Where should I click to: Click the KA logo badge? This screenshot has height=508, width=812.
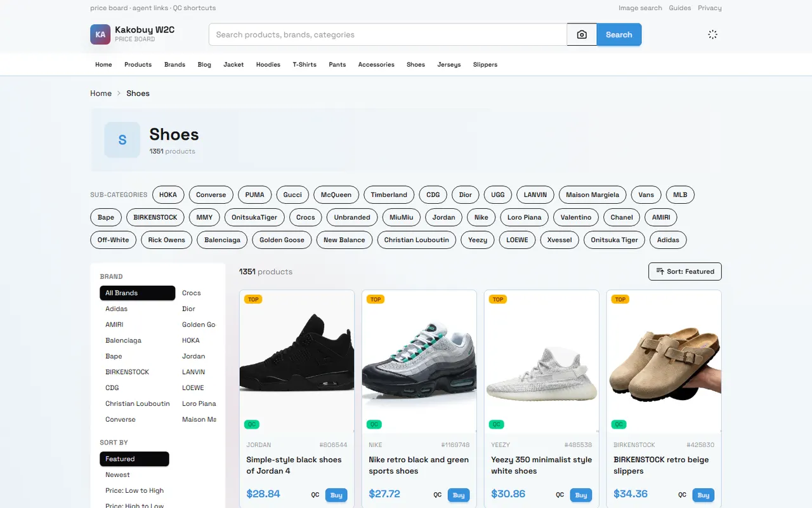(x=100, y=35)
